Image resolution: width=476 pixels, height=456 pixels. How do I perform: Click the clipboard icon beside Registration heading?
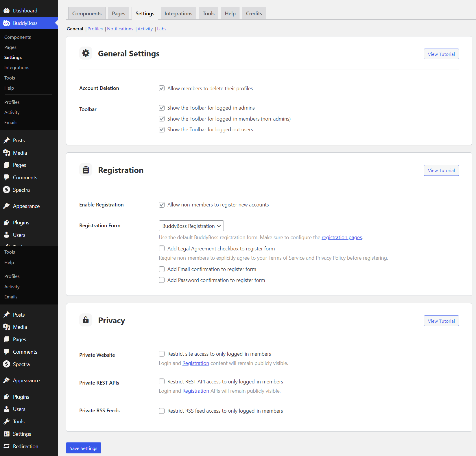pyautogui.click(x=86, y=170)
